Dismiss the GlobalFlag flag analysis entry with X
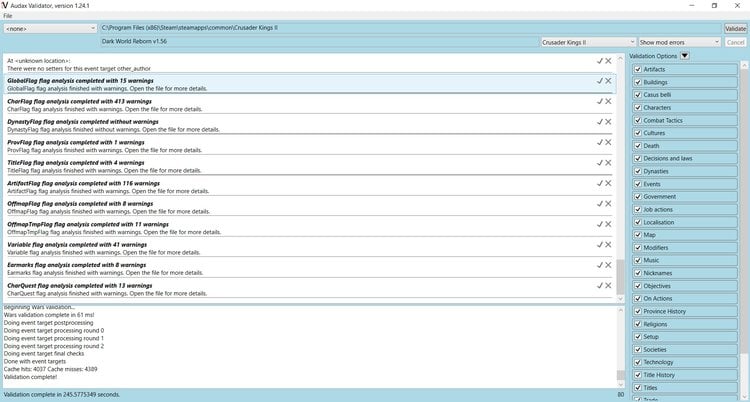Screen dimensions: 750x402 (608, 81)
